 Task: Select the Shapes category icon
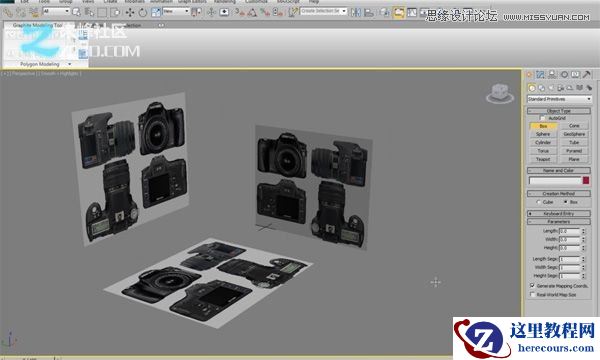pyautogui.click(x=541, y=88)
